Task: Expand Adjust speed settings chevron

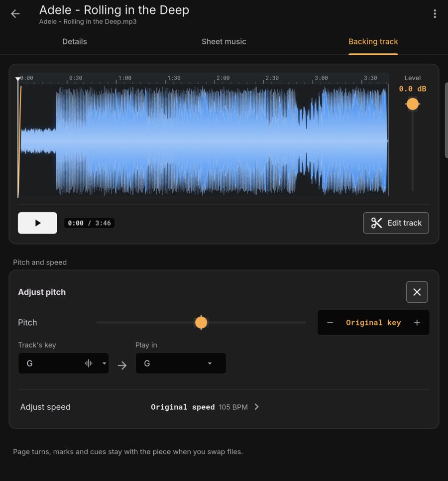Action: click(x=257, y=407)
